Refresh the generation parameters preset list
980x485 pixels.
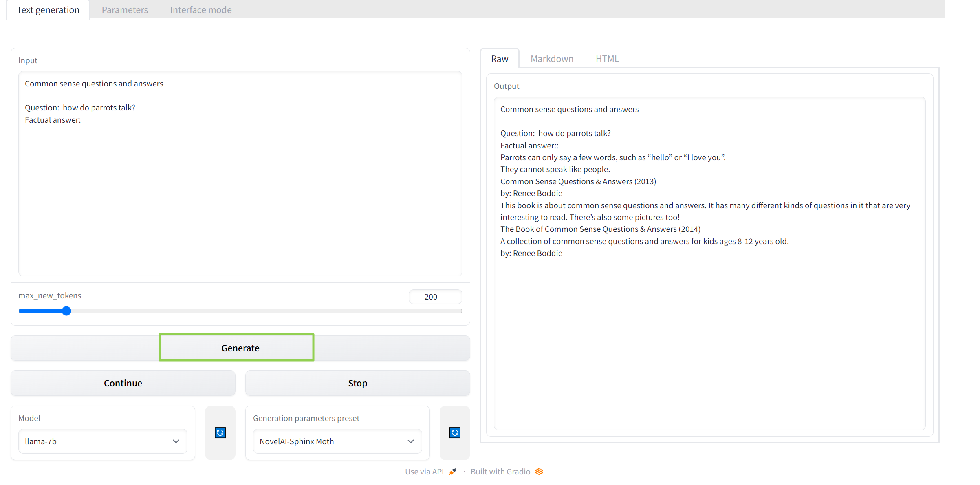(x=455, y=432)
